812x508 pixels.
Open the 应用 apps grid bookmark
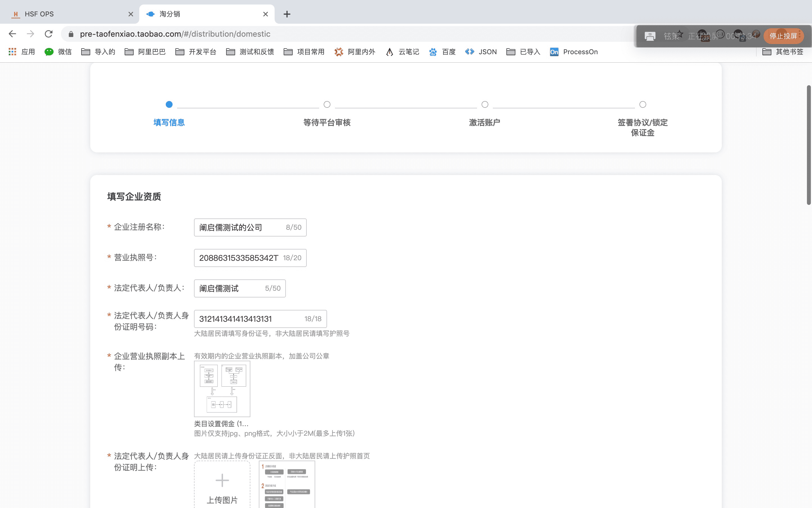(x=21, y=52)
